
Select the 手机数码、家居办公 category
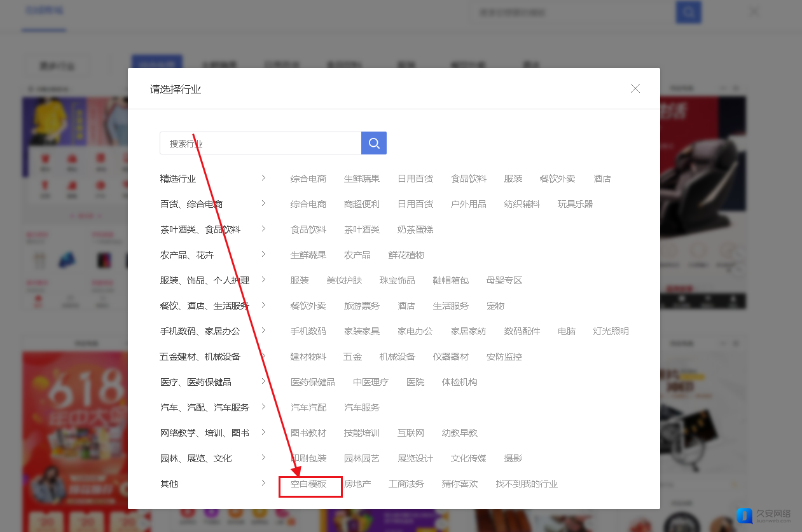(x=200, y=331)
